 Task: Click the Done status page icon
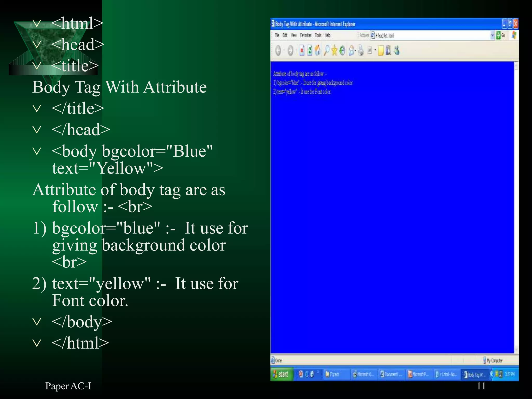pos(273,360)
